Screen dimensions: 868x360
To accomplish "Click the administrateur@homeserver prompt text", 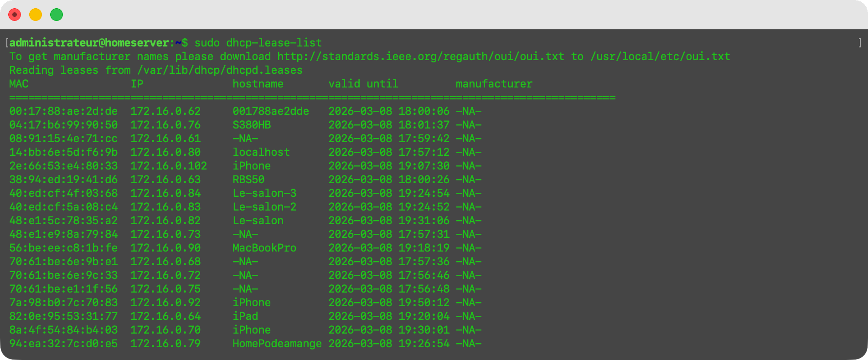I will (x=89, y=43).
